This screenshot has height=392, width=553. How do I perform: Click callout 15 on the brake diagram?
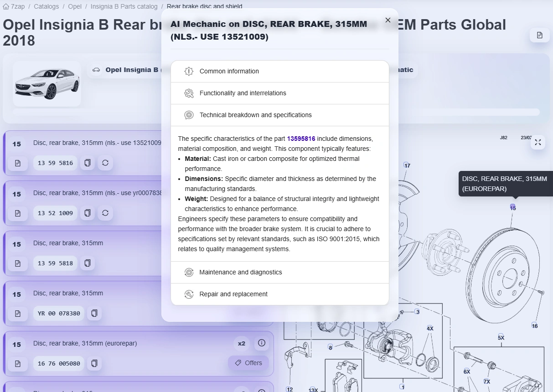click(x=513, y=208)
